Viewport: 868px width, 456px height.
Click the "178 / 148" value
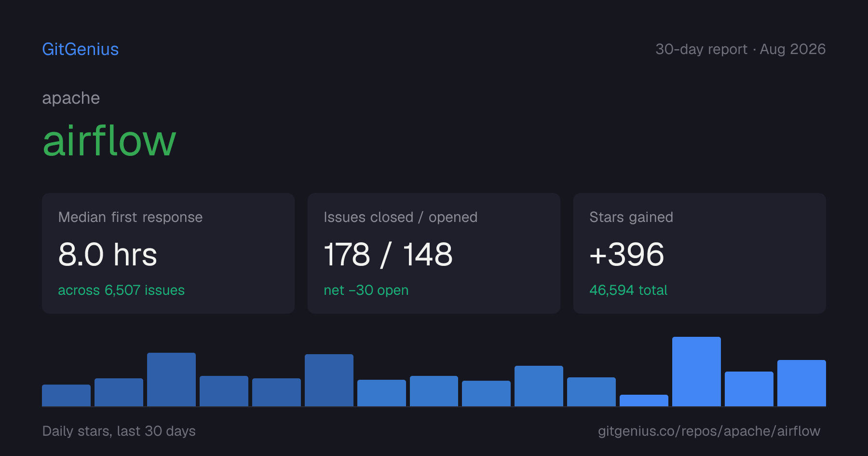(388, 254)
